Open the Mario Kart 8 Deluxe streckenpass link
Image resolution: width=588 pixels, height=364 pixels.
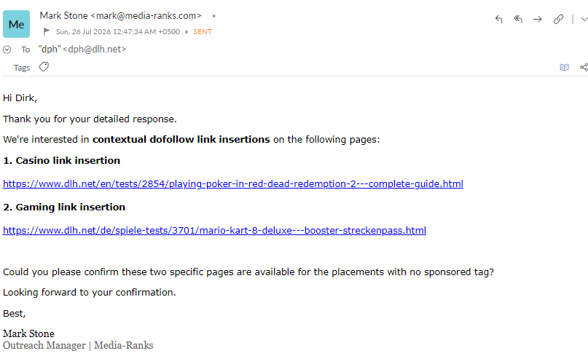[x=214, y=230]
